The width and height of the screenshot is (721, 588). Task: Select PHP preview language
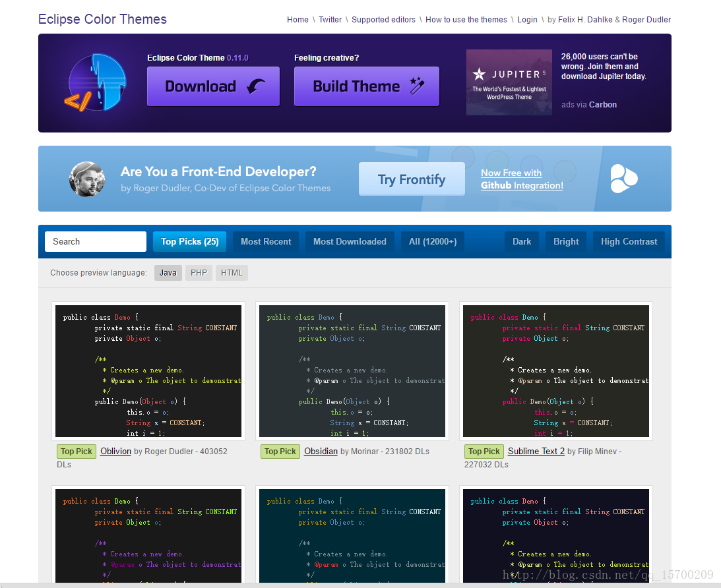click(199, 273)
